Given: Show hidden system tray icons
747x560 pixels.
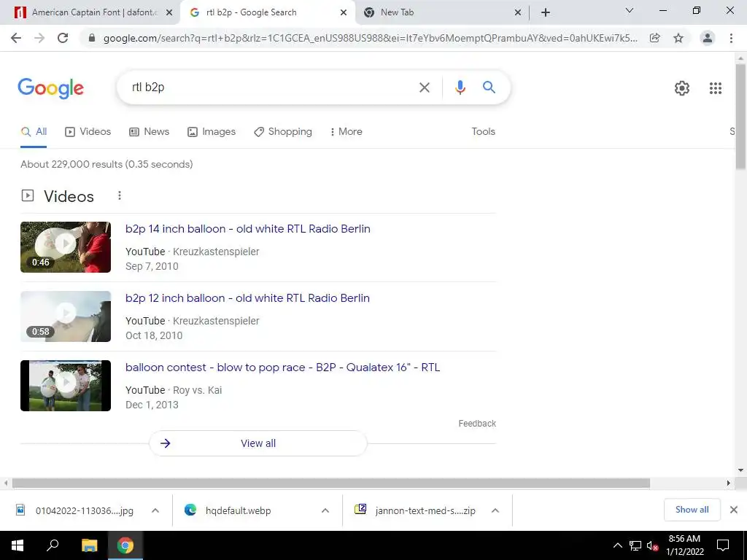Looking at the screenshot, I should pos(617,545).
